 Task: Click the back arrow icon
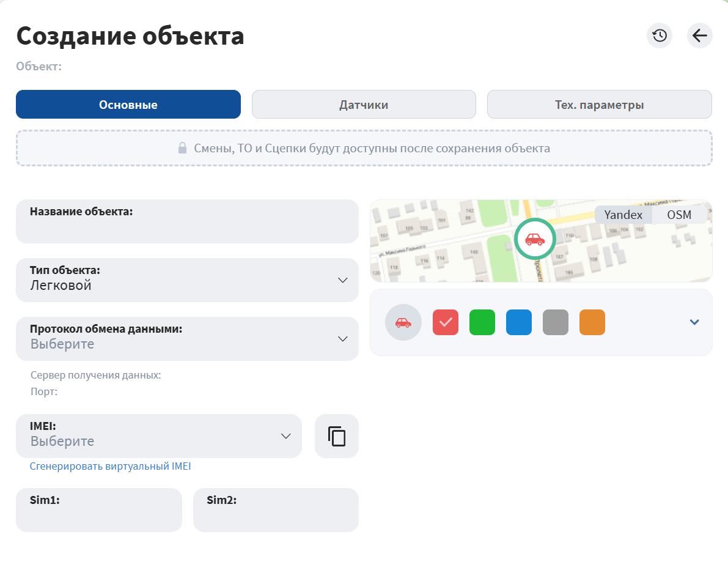pyautogui.click(x=699, y=35)
